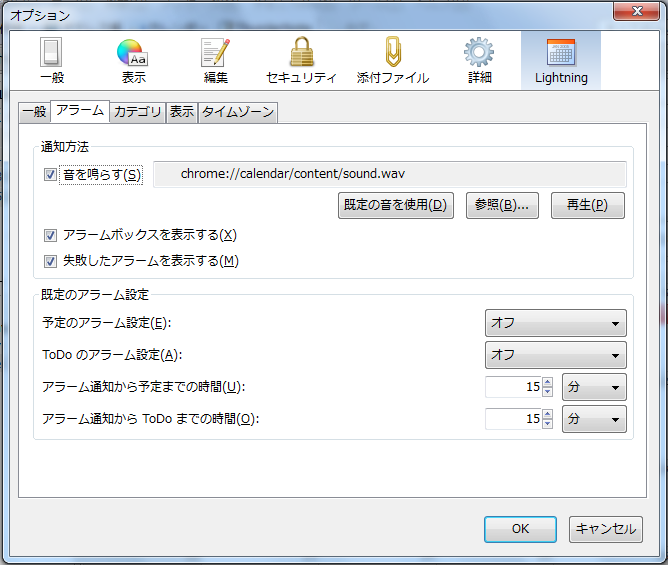Switch to the カテゴリ sub-tab
The height and width of the screenshot is (565, 668).
click(138, 112)
